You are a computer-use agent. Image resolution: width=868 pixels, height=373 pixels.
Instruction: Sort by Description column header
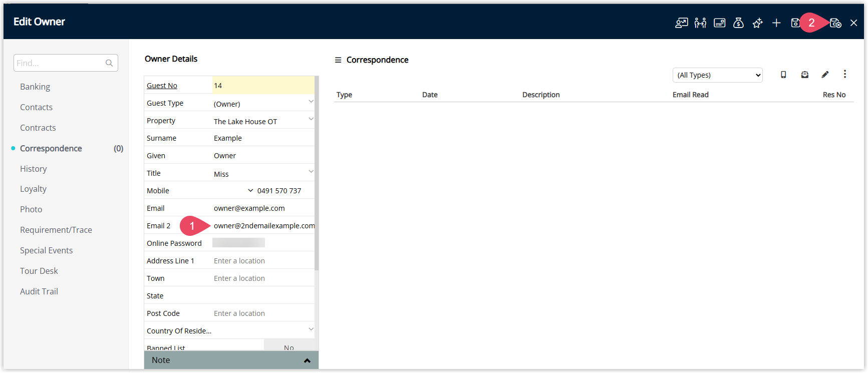541,95
